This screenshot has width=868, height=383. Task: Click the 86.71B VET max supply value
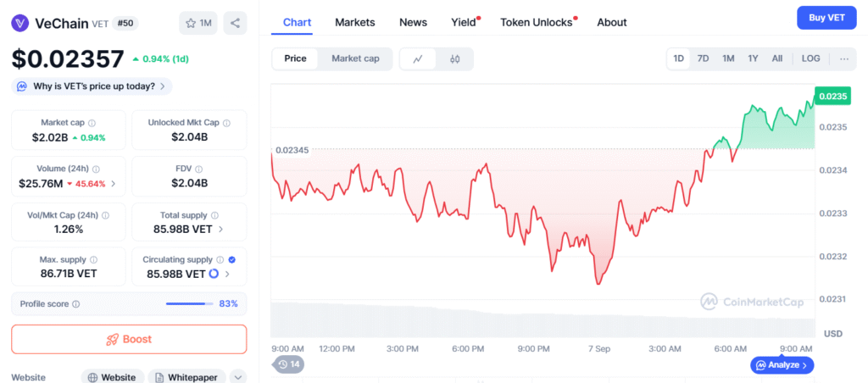(x=69, y=274)
